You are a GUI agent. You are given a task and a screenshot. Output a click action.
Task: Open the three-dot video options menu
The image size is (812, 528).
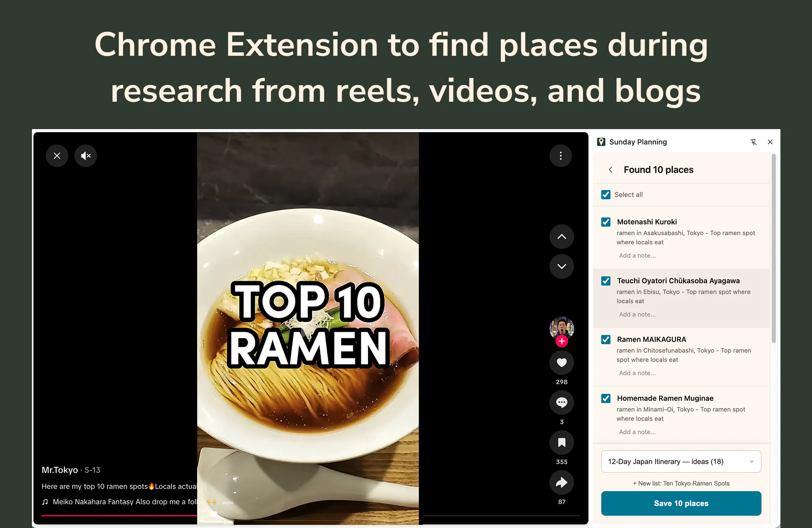(561, 156)
